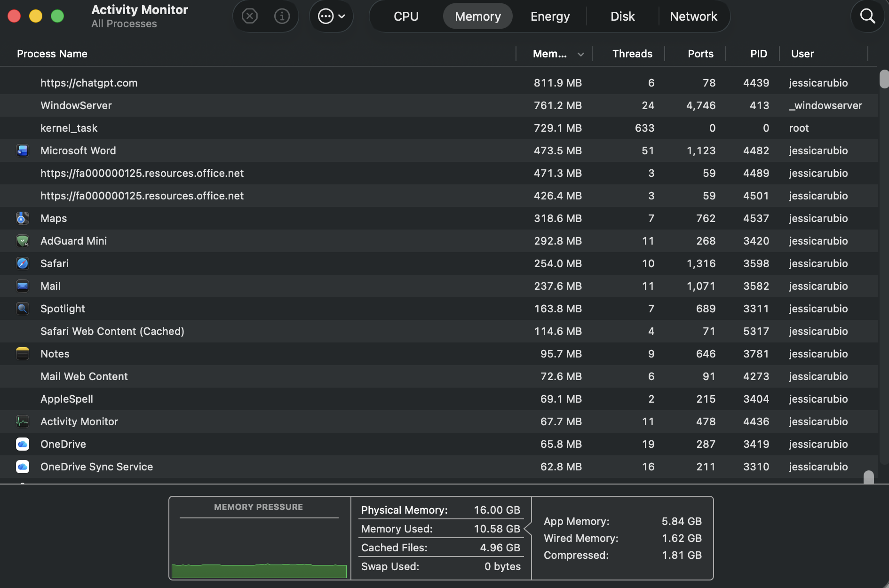This screenshot has width=889, height=588.
Task: Open search using the magnifying glass icon
Action: click(867, 16)
